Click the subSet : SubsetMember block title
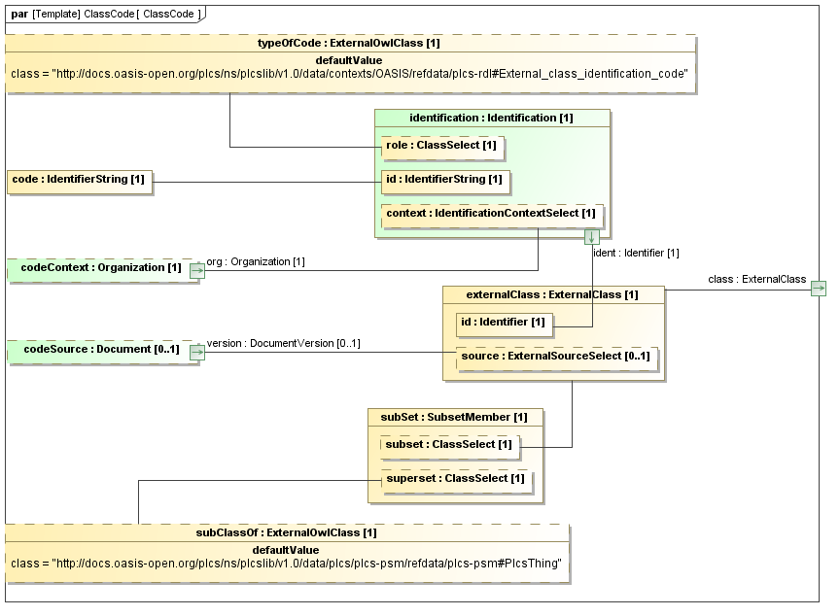 (455, 417)
